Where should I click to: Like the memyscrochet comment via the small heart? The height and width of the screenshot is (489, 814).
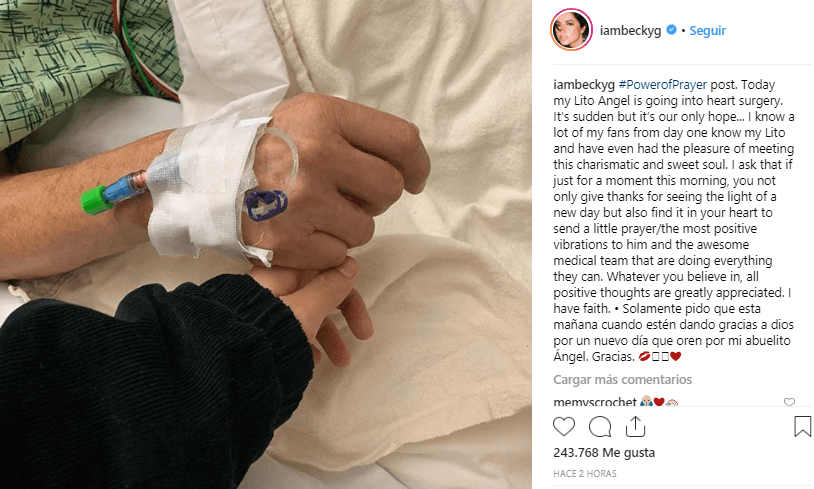pos(789,402)
